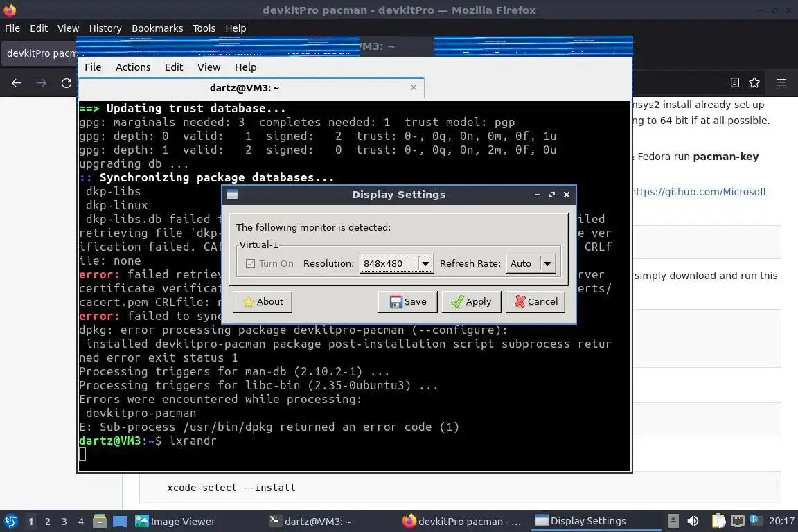Reload the Firefox page
Screen dimensions: 798x532
tap(66, 83)
